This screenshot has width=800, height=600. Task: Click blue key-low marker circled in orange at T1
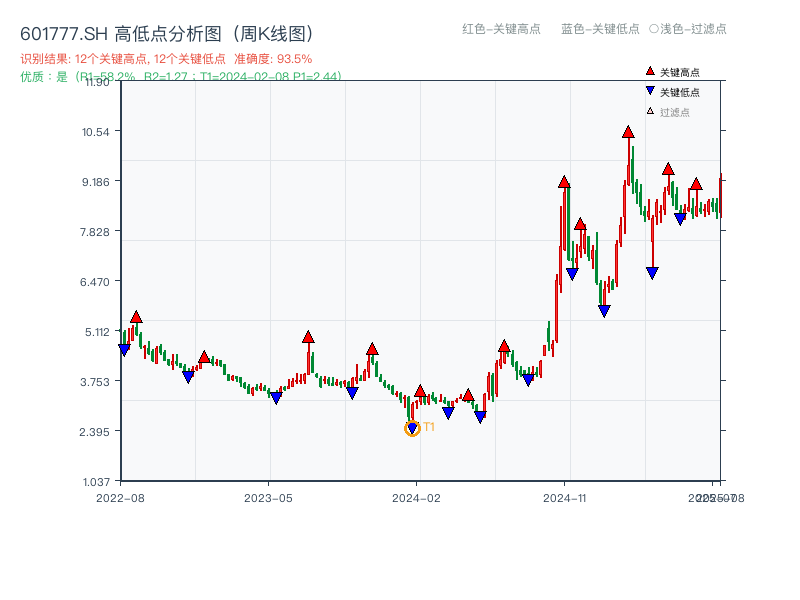tap(412, 428)
